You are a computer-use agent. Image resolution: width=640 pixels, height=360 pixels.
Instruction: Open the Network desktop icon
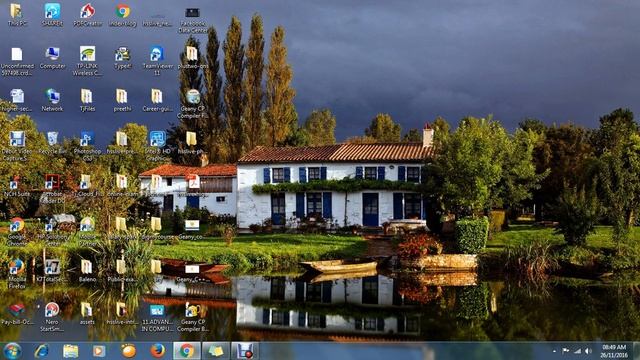tap(52, 100)
